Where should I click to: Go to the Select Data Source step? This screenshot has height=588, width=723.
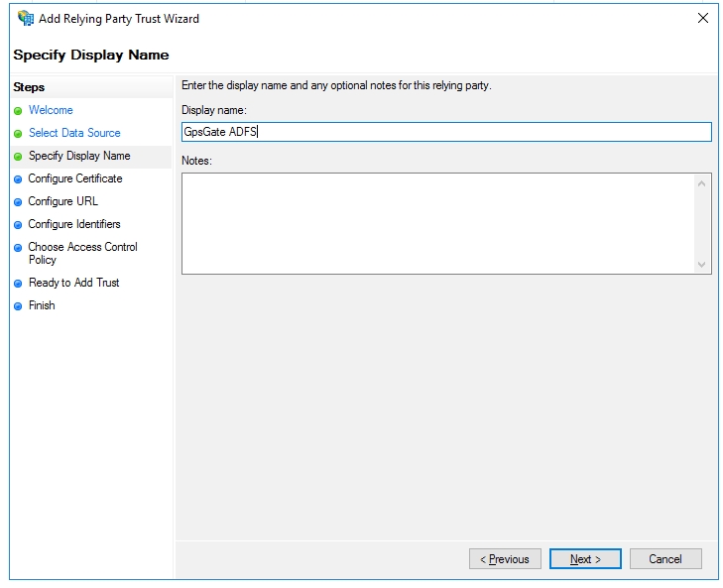pyautogui.click(x=74, y=133)
